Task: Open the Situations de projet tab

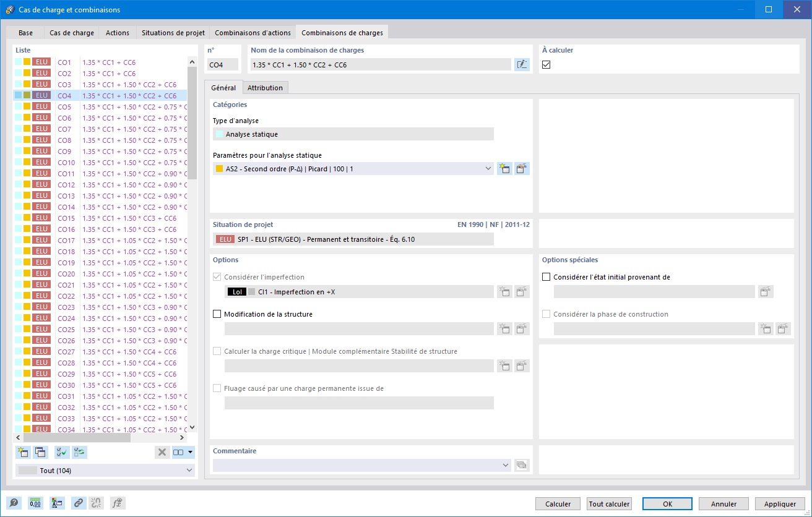Action: point(173,33)
